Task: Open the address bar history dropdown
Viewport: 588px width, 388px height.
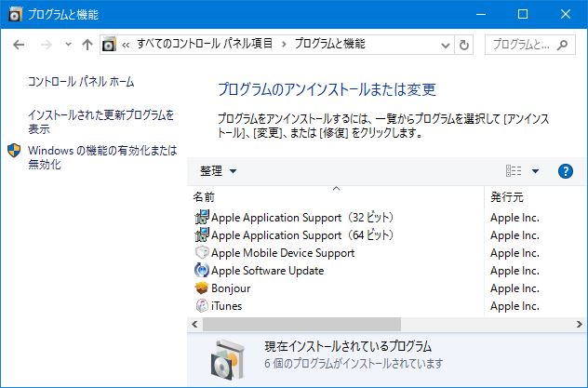Action: (x=445, y=45)
